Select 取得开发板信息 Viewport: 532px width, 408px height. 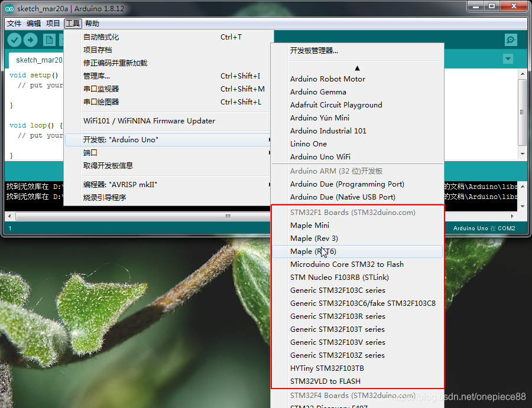168,165
